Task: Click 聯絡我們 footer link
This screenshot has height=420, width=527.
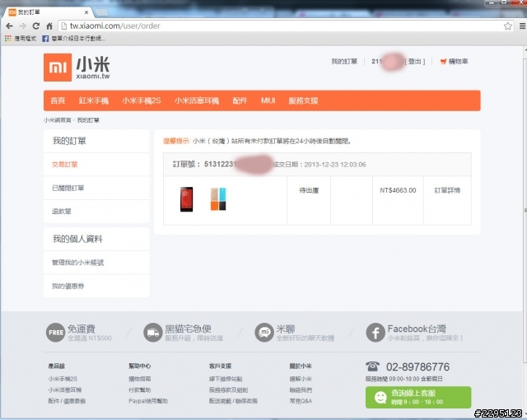Action: 301,390
